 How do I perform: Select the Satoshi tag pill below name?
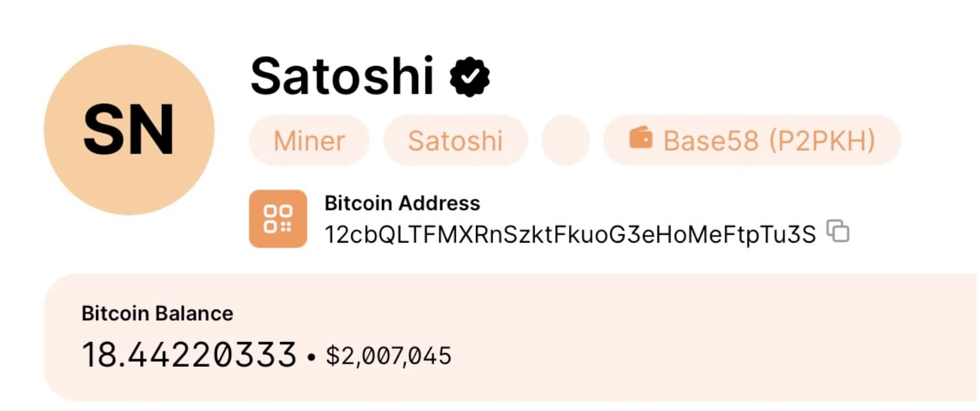point(455,141)
